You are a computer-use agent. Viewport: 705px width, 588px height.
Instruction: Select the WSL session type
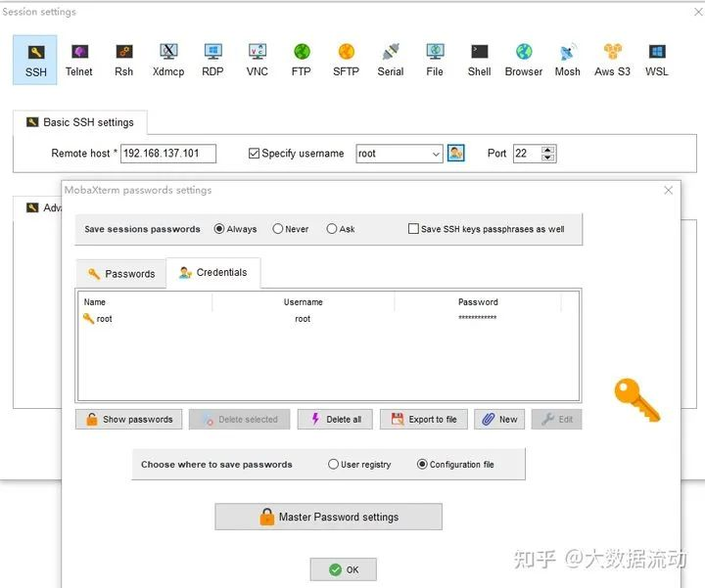pos(657,60)
